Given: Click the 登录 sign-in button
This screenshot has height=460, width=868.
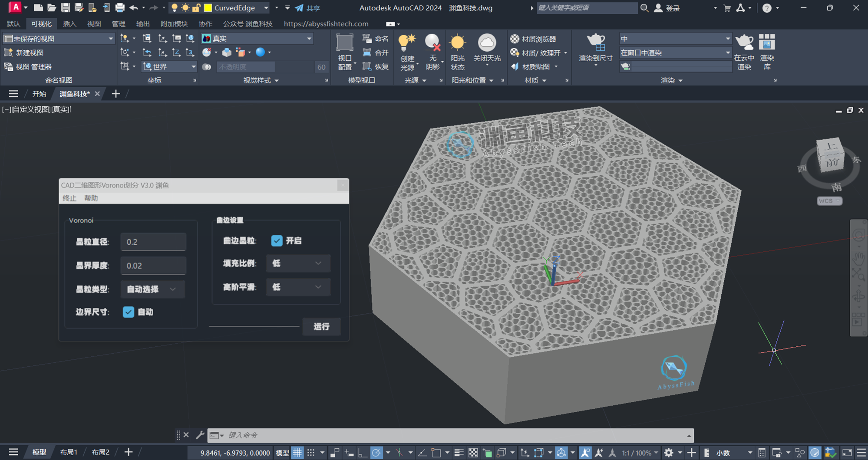Looking at the screenshot, I should 667,8.
